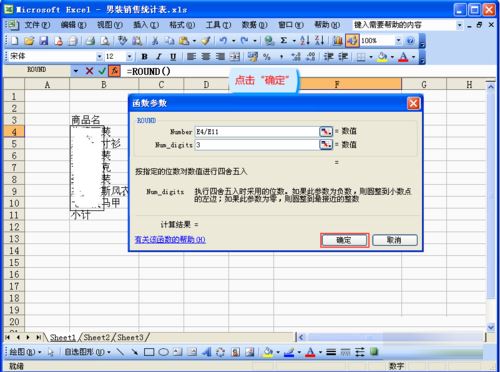The image size is (500, 372).
Task: Click the Merge and Center icon
Action: tap(235, 57)
